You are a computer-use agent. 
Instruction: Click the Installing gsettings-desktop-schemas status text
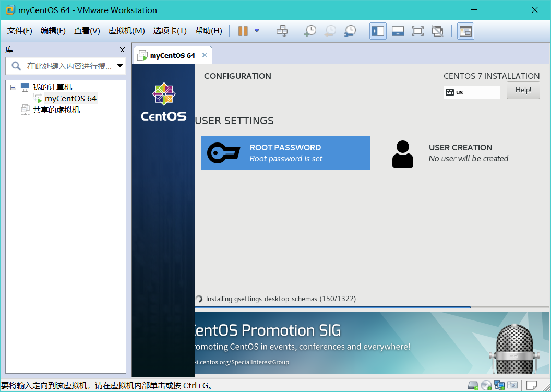tap(281, 299)
